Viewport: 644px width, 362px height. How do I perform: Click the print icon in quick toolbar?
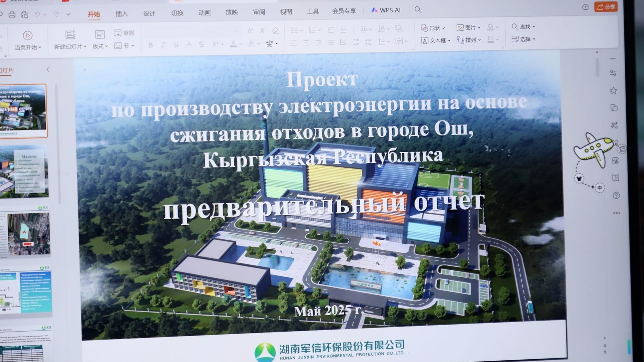[12, 15]
